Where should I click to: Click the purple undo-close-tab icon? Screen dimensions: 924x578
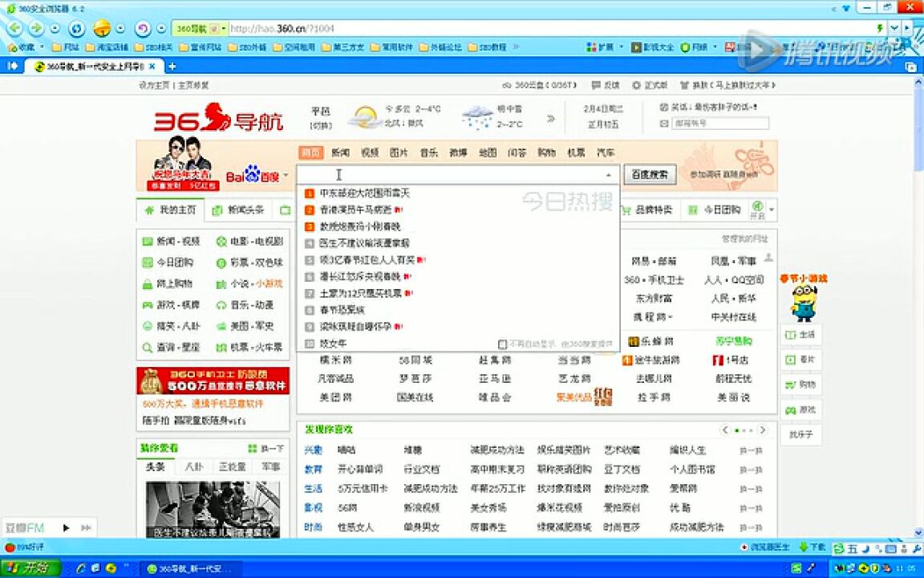[x=143, y=28]
